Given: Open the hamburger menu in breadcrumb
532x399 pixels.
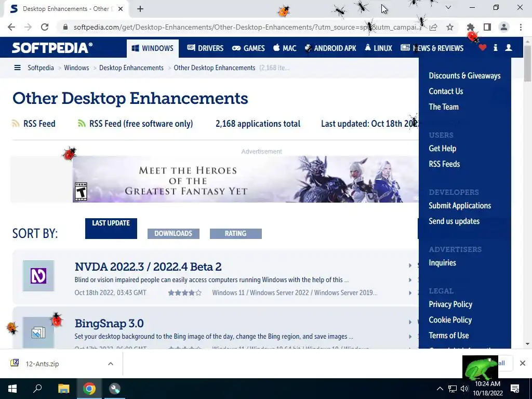Looking at the screenshot, I should coord(17,68).
